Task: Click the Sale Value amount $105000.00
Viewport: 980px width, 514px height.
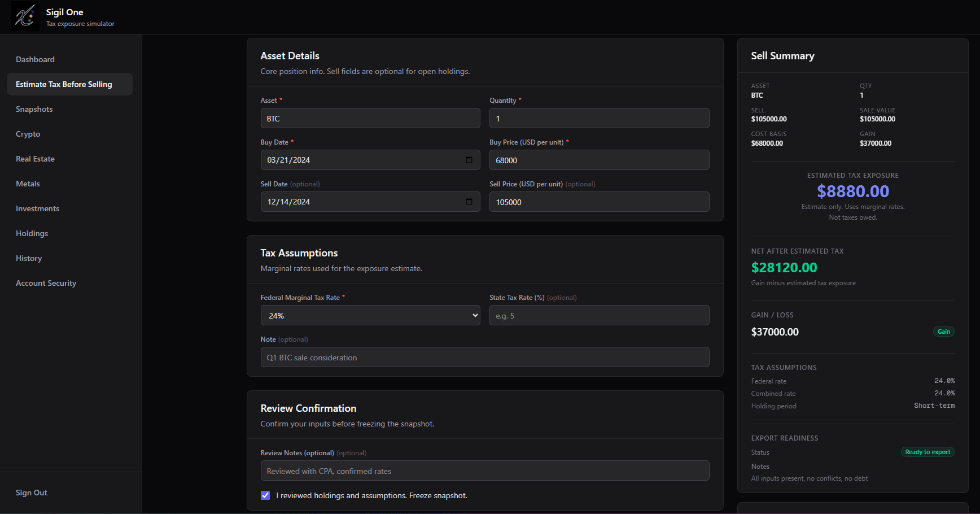Action: (x=877, y=119)
